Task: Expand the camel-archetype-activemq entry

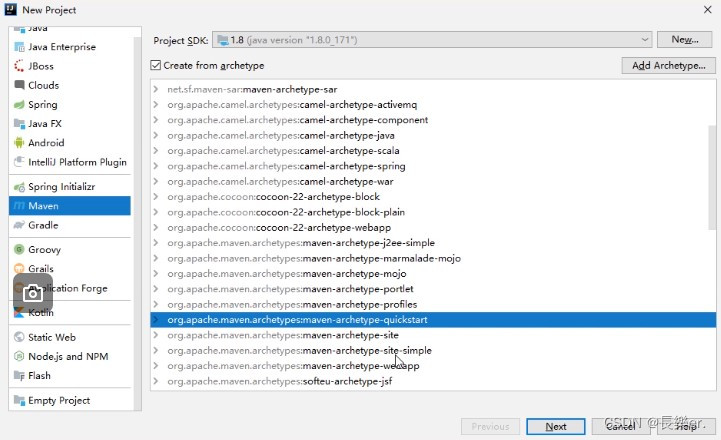Action: (x=156, y=104)
